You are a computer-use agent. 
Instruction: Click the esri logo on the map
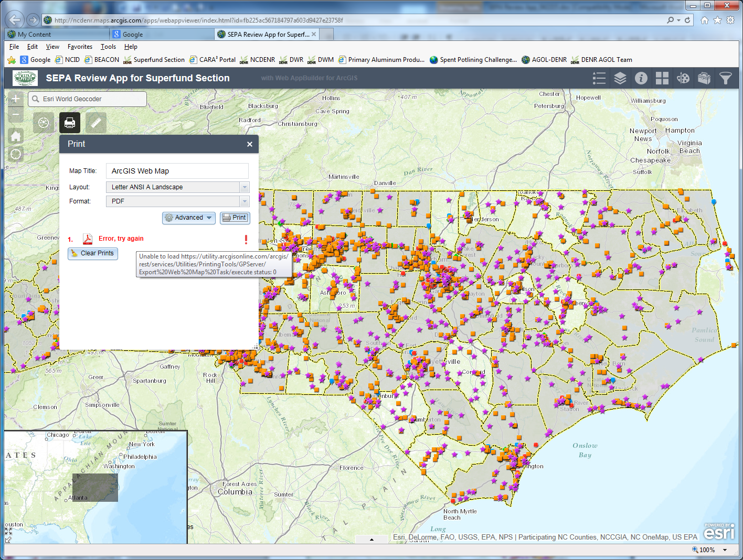[x=719, y=532]
